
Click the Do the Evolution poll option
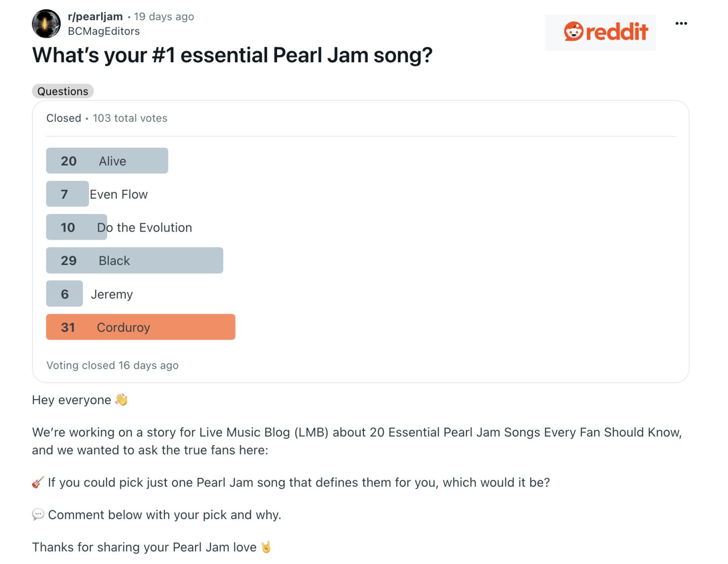(76, 227)
